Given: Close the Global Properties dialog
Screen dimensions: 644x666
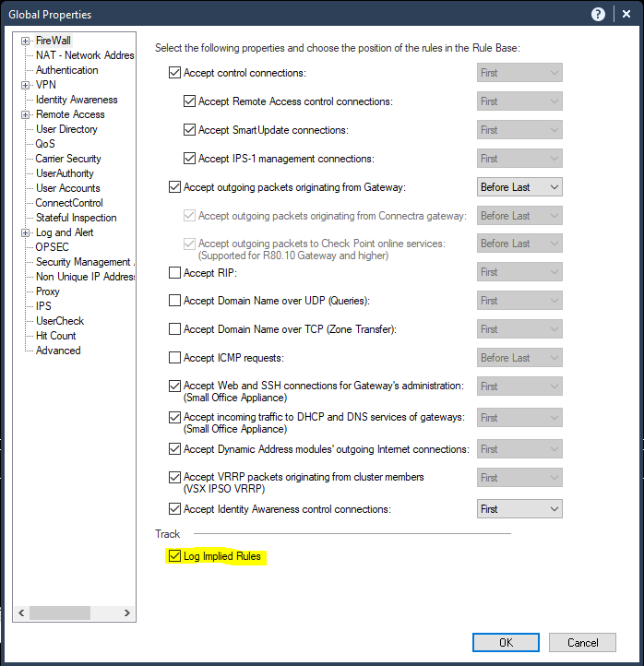Looking at the screenshot, I should coord(625,15).
